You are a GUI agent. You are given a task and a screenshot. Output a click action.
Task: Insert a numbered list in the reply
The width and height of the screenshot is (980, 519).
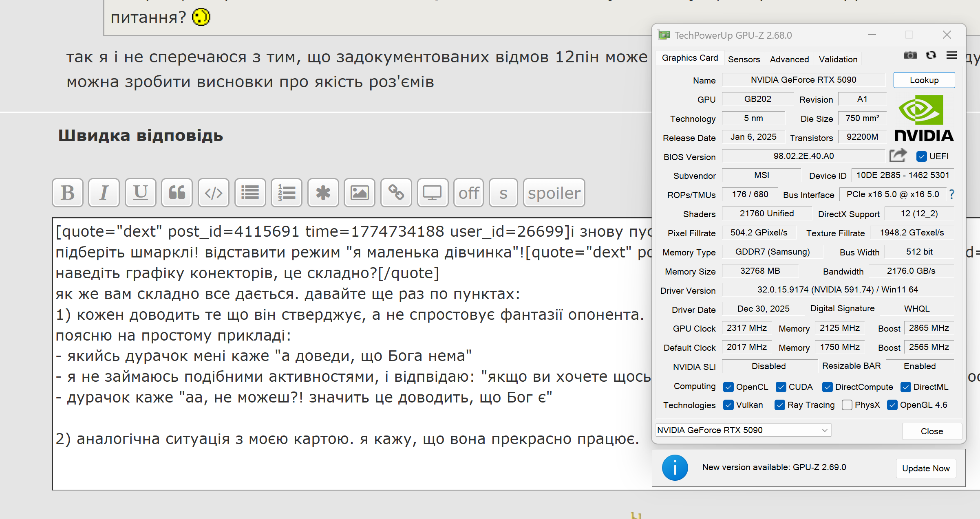click(287, 193)
